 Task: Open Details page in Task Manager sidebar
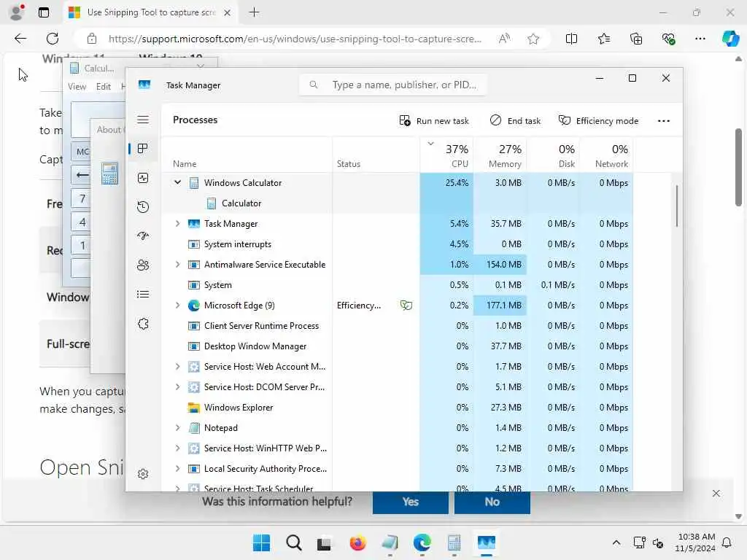pyautogui.click(x=143, y=295)
